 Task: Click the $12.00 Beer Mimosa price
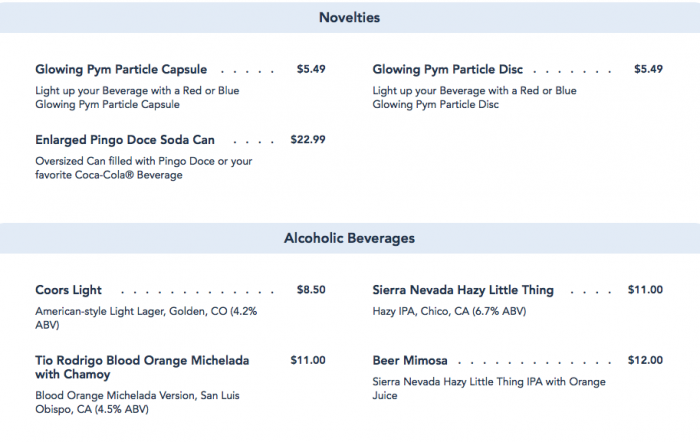(x=645, y=360)
